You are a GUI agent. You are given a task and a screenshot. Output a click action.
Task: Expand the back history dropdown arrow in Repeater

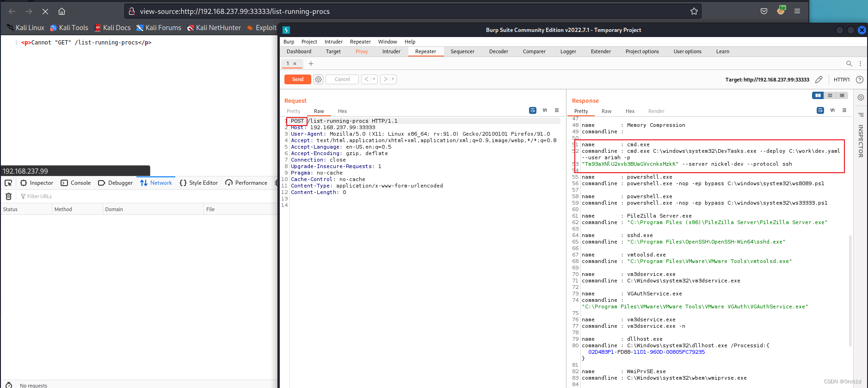click(374, 79)
